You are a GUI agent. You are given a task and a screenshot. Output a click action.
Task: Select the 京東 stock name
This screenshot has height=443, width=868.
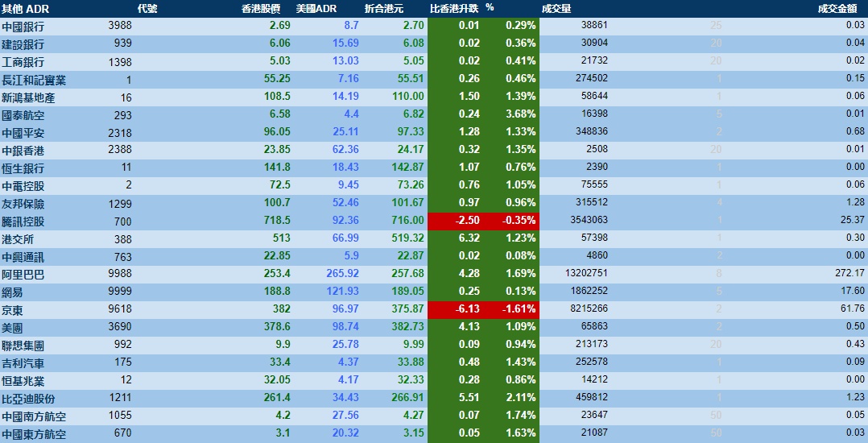point(13,310)
